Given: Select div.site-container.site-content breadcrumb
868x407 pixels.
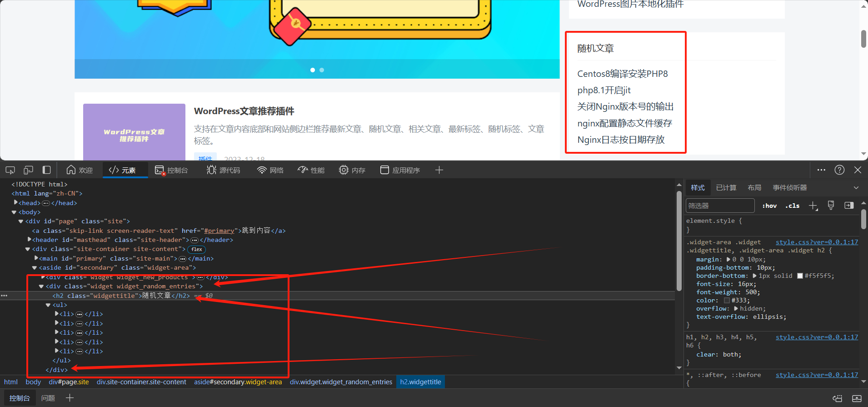Looking at the screenshot, I should 141,382.
